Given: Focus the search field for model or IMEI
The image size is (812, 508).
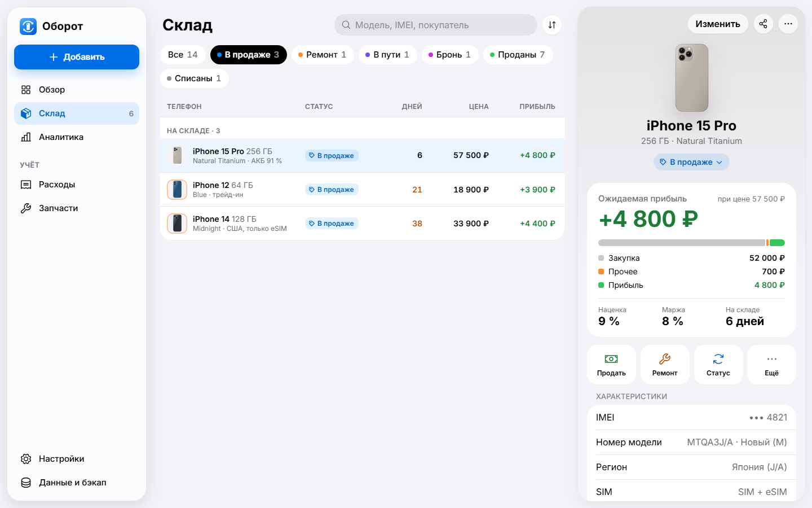Looking at the screenshot, I should [x=436, y=25].
